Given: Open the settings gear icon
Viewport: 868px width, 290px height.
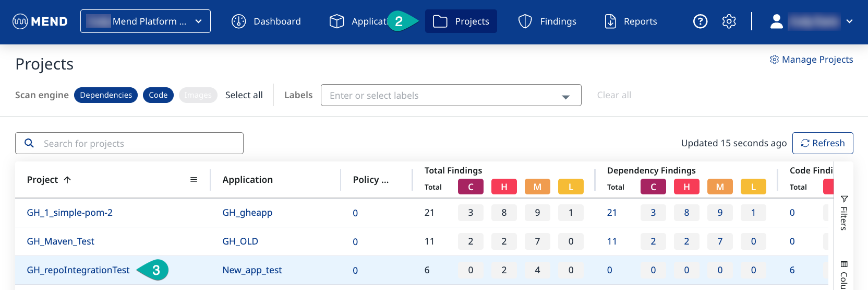Looking at the screenshot, I should [x=729, y=21].
